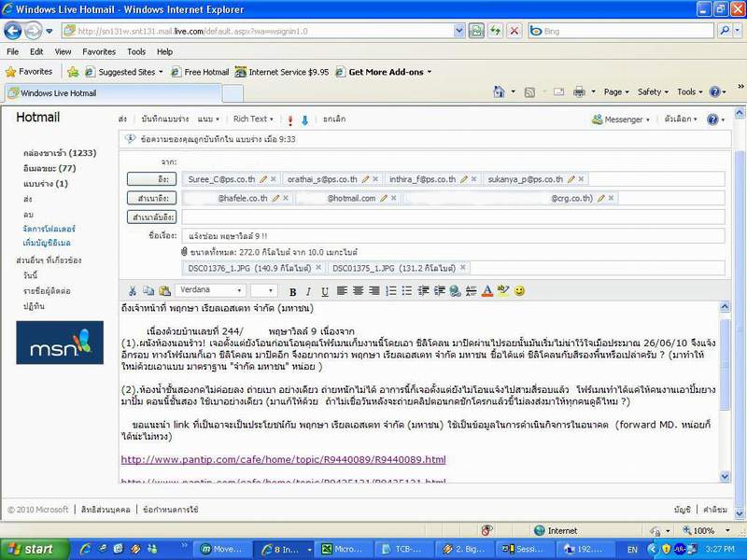Click the message body scrollbar down arrow

[x=725, y=476]
